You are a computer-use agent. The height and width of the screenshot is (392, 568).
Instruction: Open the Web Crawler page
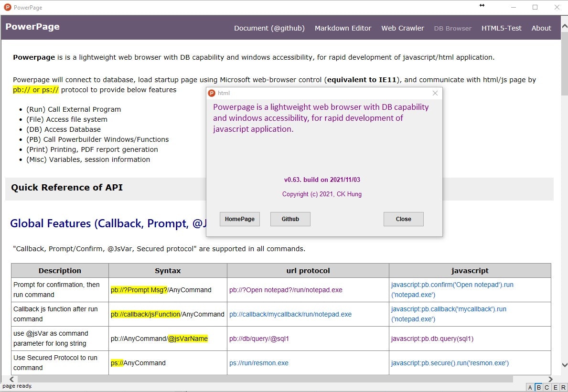402,28
